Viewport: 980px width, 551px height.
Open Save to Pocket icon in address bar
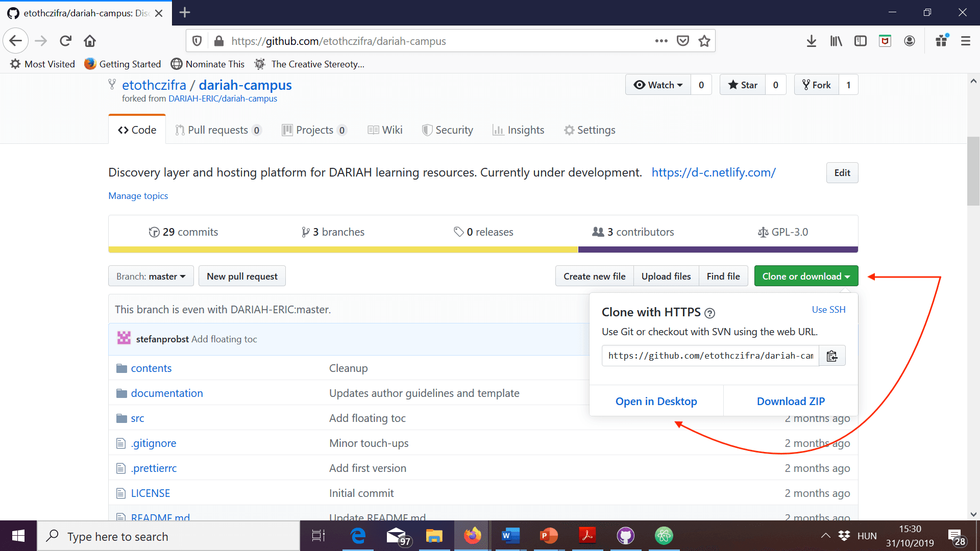[x=682, y=41]
